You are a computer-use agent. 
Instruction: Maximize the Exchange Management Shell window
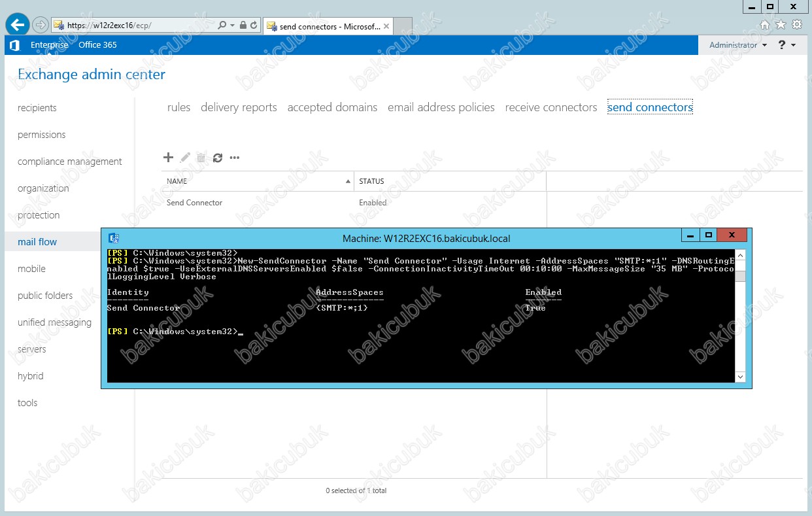(709, 235)
